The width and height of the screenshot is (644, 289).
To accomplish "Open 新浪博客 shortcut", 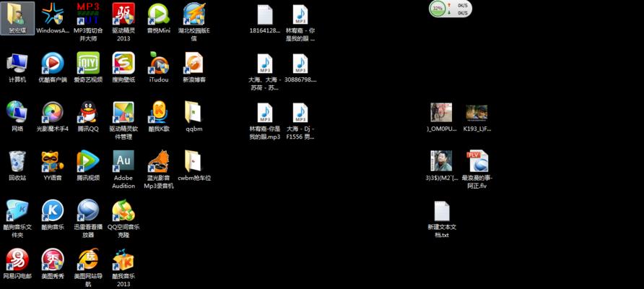I will pyautogui.click(x=194, y=68).
